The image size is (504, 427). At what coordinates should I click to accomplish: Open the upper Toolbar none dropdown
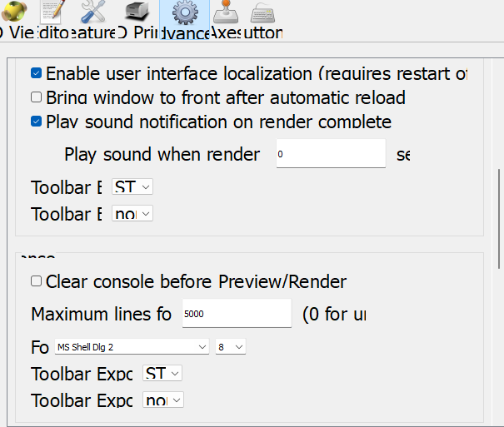[x=132, y=214]
